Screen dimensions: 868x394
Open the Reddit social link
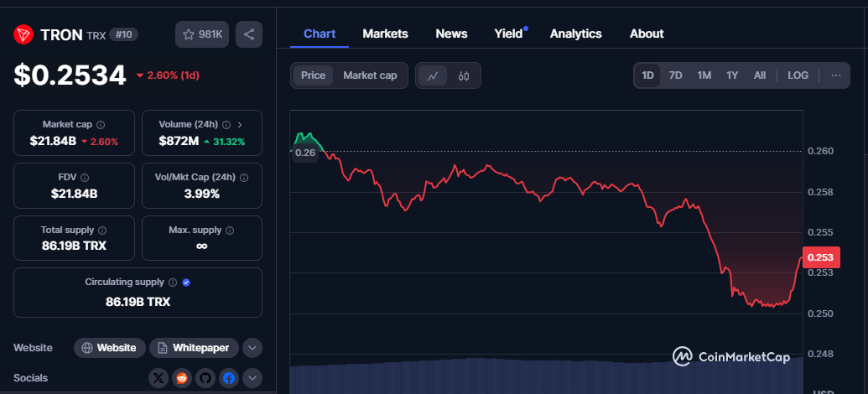182,379
